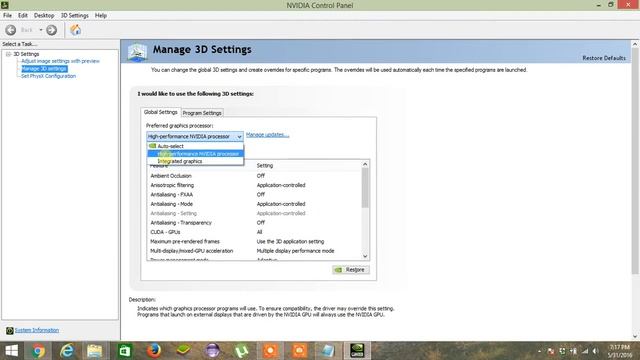Open the Edit menu
Image resolution: width=640 pixels, height=360 pixels.
tap(22, 15)
